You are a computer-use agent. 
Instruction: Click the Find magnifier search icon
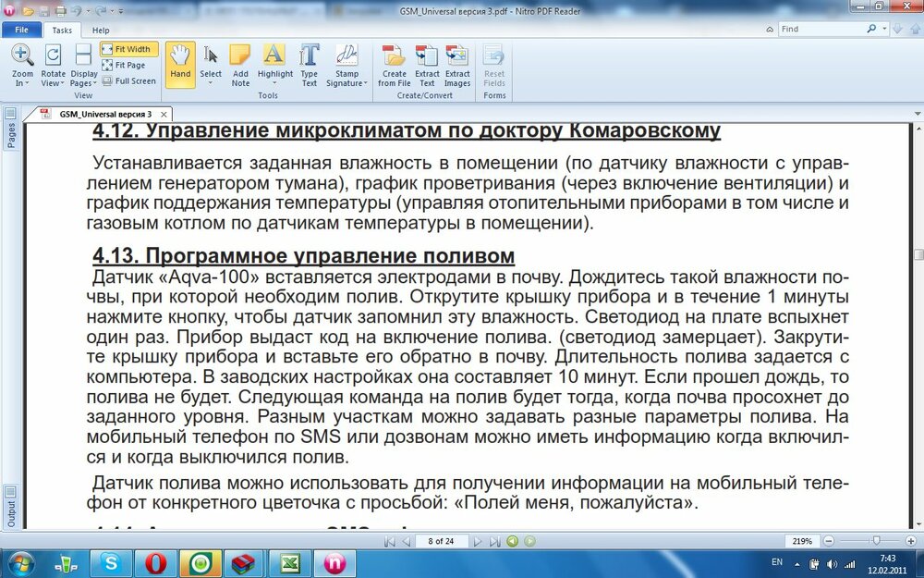[871, 29]
